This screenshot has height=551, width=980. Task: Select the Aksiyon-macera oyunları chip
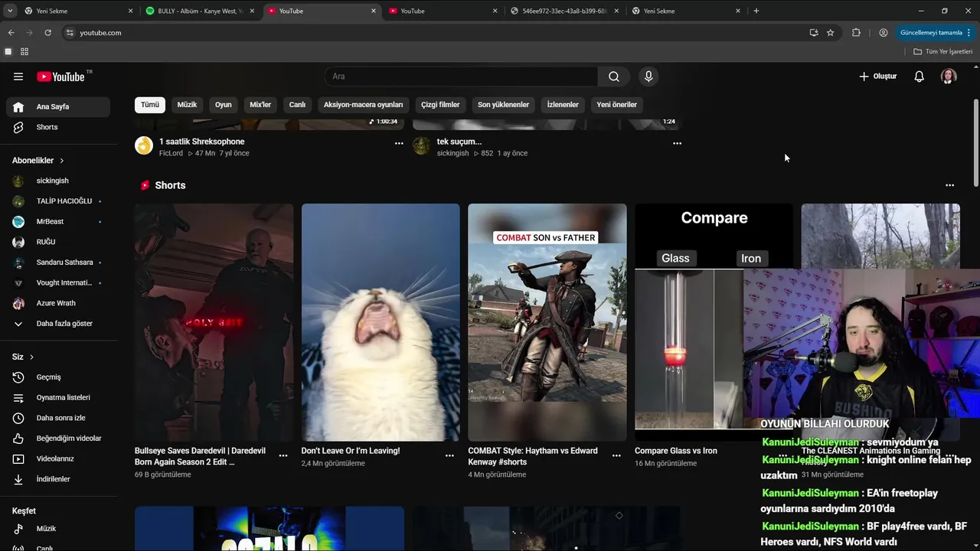click(363, 105)
